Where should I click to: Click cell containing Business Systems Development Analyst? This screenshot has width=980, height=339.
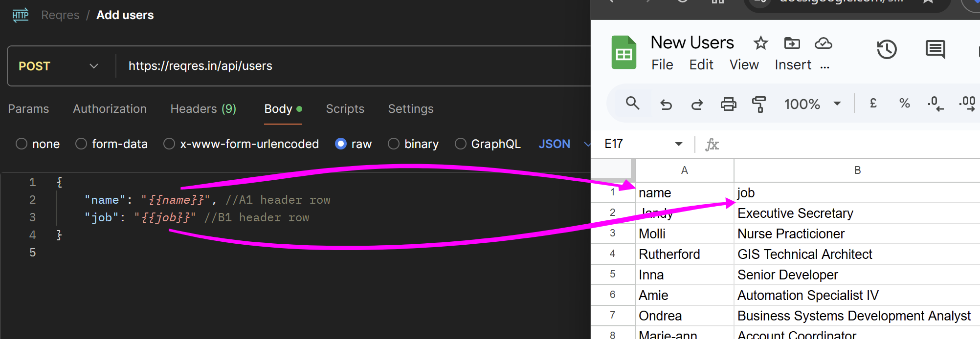857,316
